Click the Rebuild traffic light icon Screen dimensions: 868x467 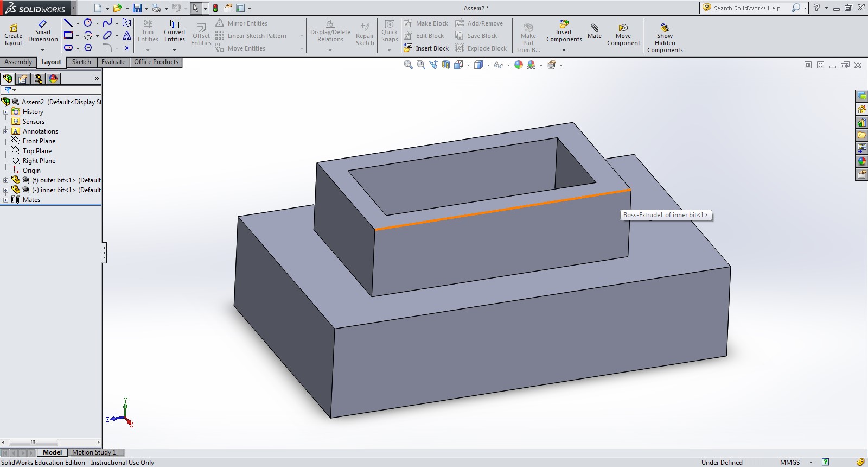[215, 8]
